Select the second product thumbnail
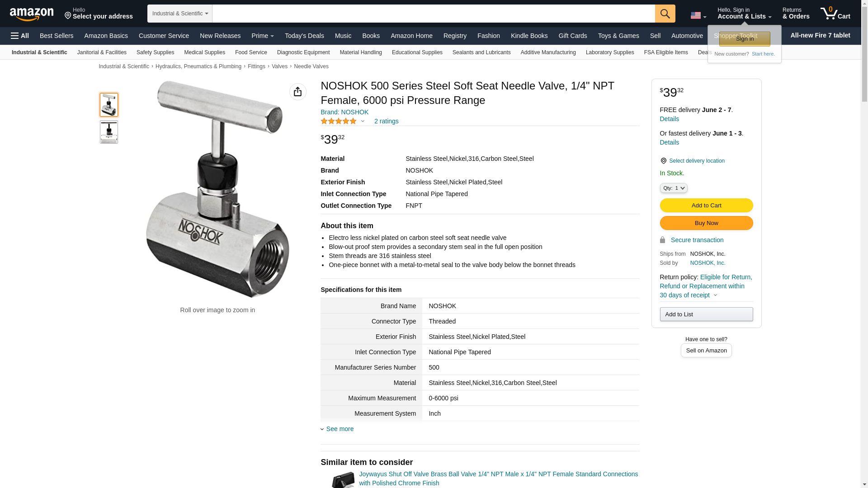 click(x=109, y=132)
